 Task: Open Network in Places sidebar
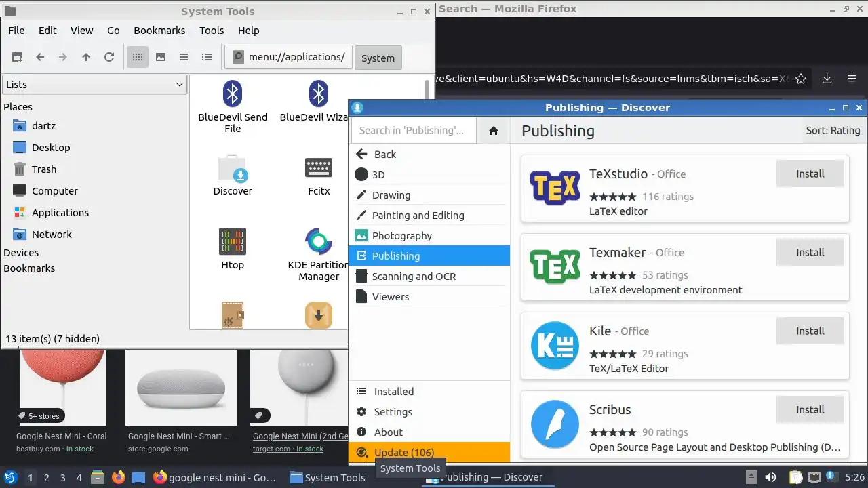52,235
